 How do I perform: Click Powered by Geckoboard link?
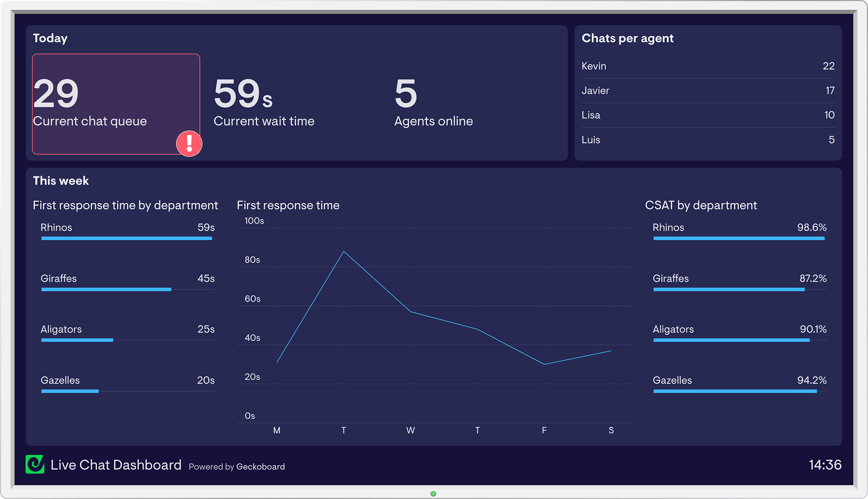pyautogui.click(x=237, y=466)
